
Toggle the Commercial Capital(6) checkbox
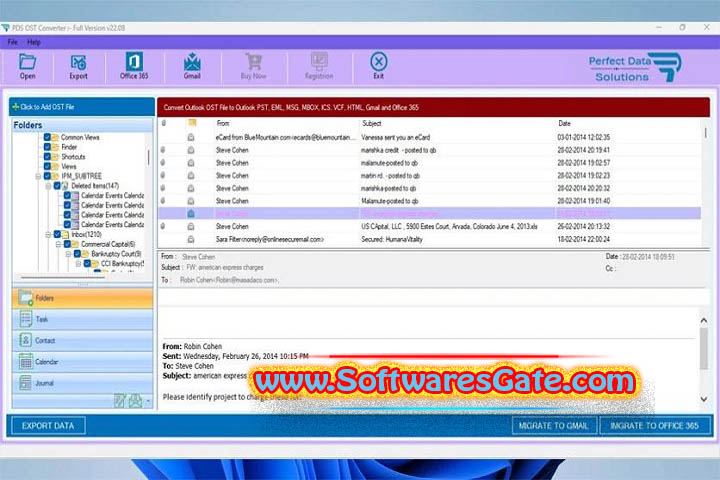pos(67,244)
